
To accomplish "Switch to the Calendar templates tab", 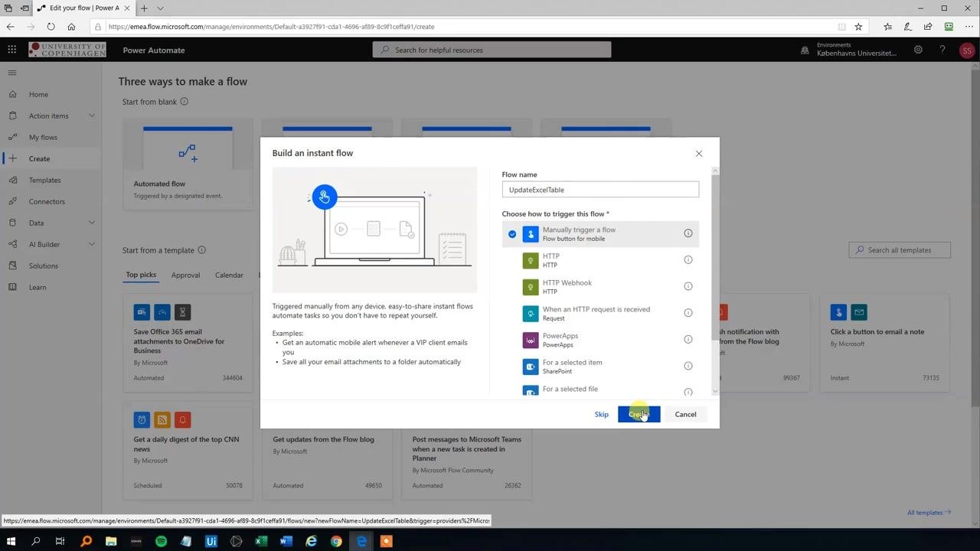I will pos(229,275).
